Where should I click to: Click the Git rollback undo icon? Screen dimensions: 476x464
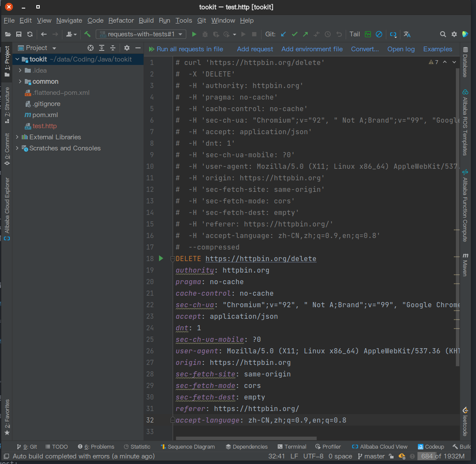click(339, 34)
